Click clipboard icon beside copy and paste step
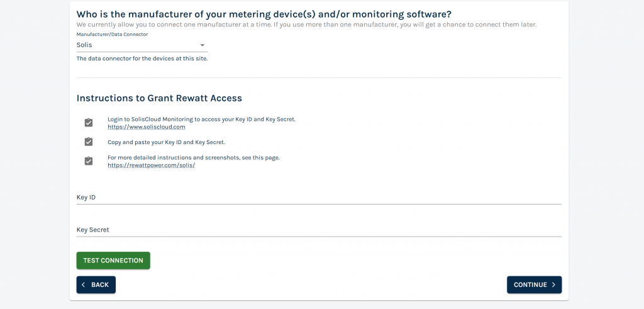The image size is (644, 309). [x=88, y=142]
